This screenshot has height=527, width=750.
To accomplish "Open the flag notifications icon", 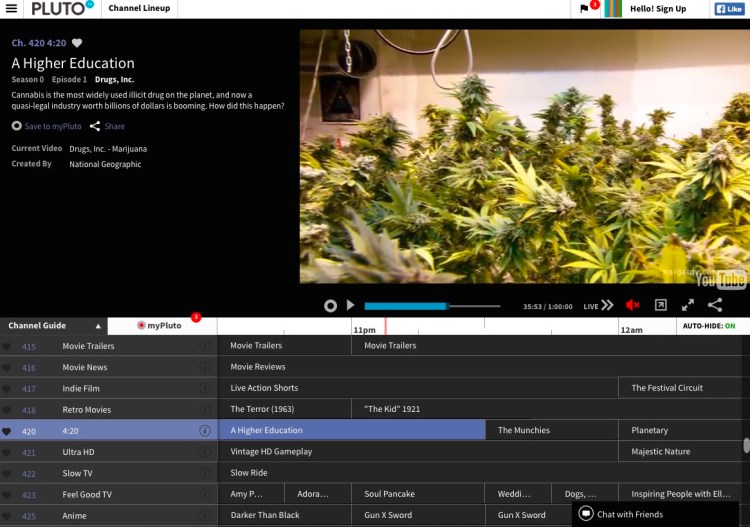I will (584, 9).
